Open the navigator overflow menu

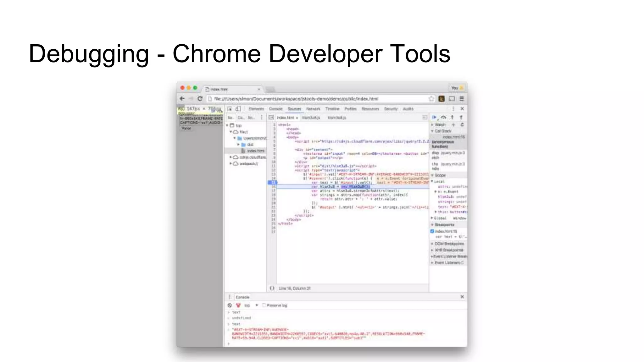tap(262, 118)
